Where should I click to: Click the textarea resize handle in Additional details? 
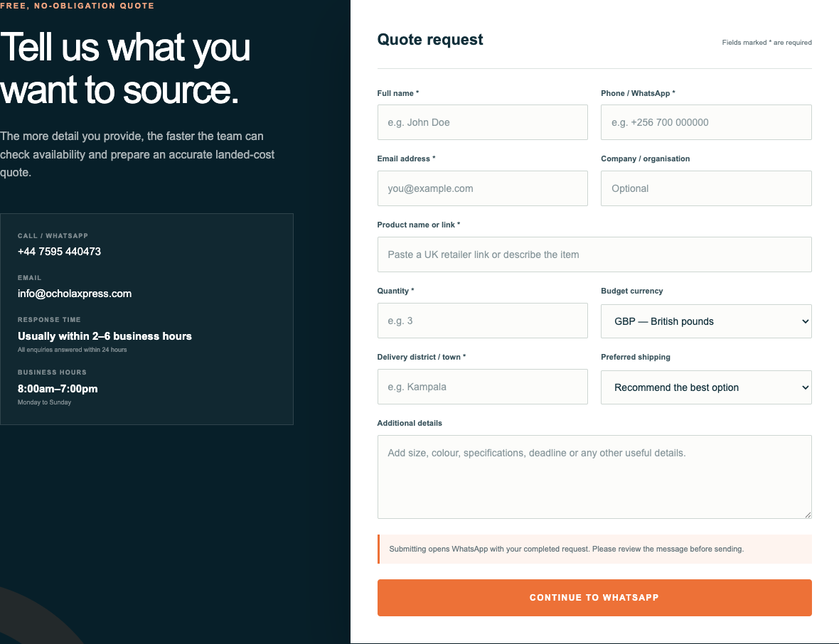[808, 515]
